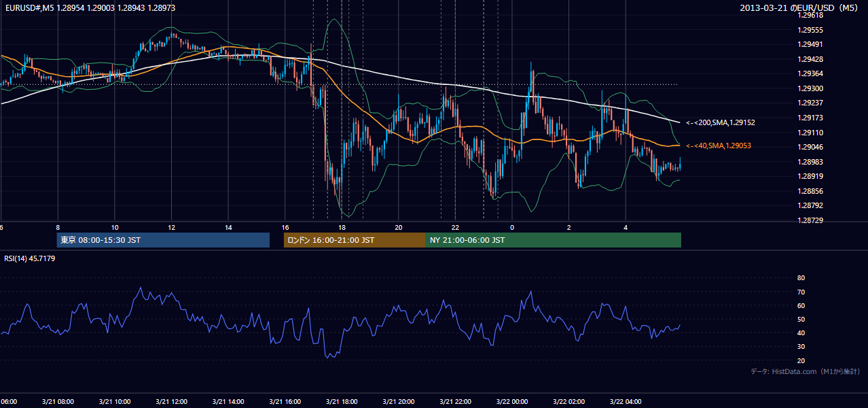
Task: Click price axis value 1.29491
Action: click(x=811, y=44)
